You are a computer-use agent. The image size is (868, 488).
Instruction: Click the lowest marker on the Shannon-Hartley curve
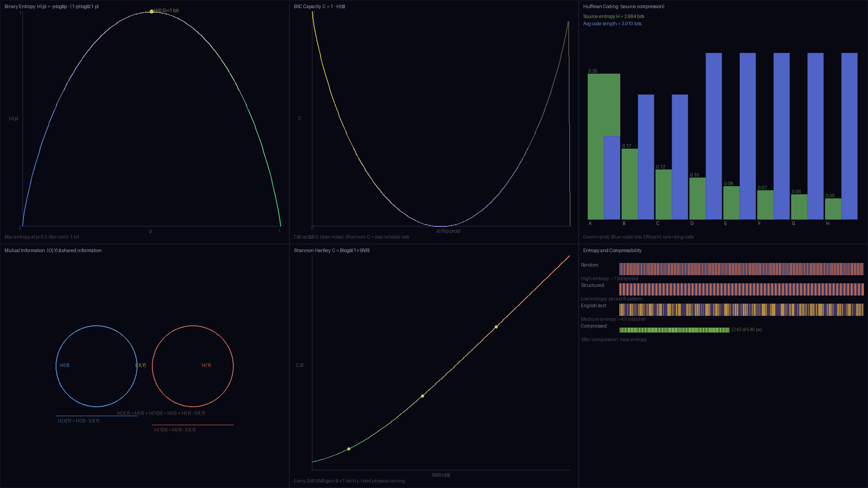349,449
